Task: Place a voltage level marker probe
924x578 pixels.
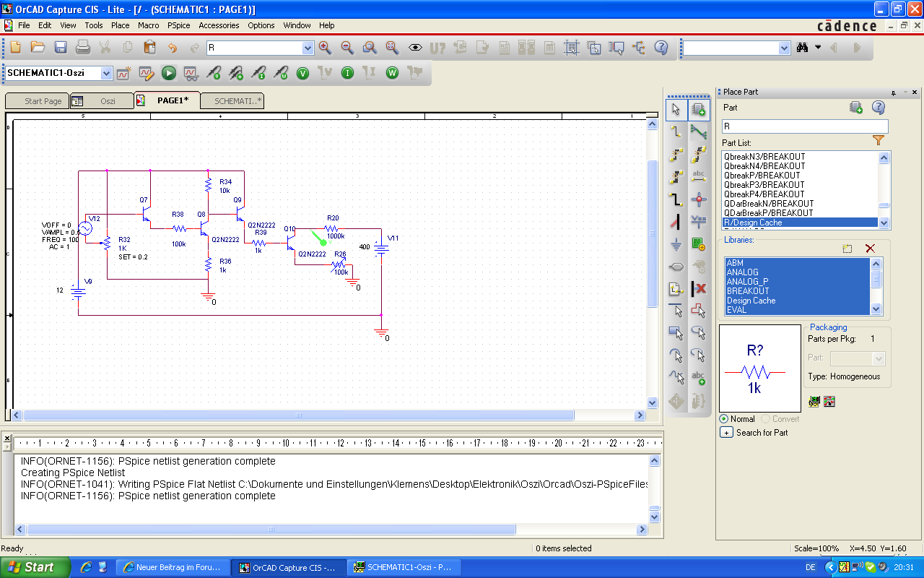Action: [214, 73]
